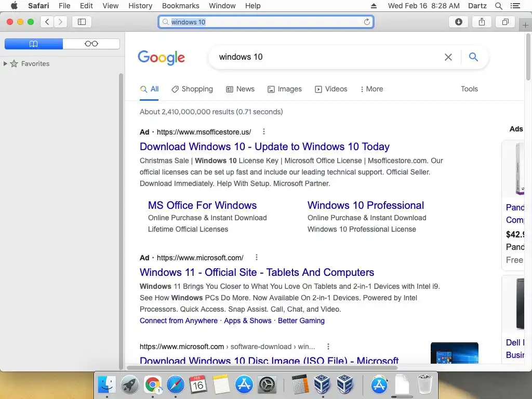Clear the Google search box with X

click(x=448, y=57)
